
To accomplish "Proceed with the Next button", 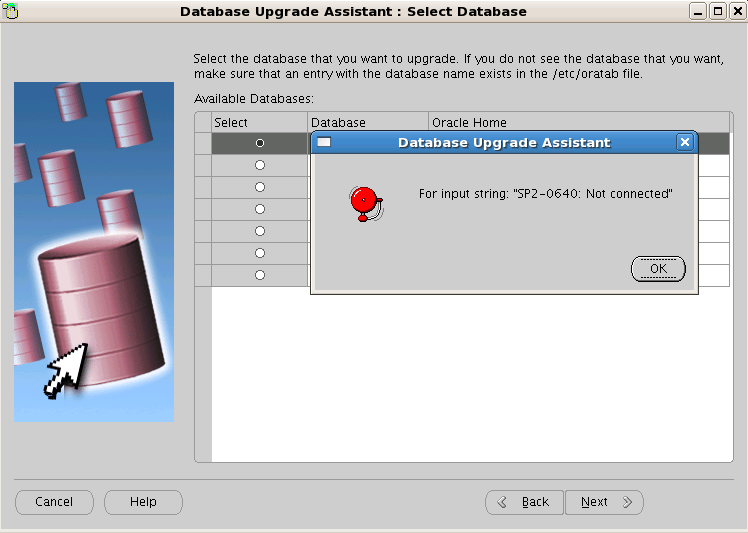I will [x=604, y=502].
